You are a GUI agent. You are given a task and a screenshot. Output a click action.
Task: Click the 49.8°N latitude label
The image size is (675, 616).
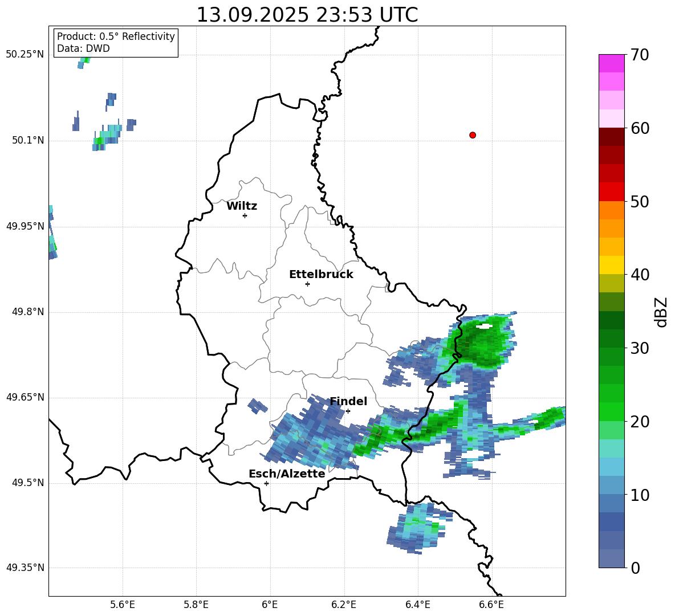coord(28,312)
